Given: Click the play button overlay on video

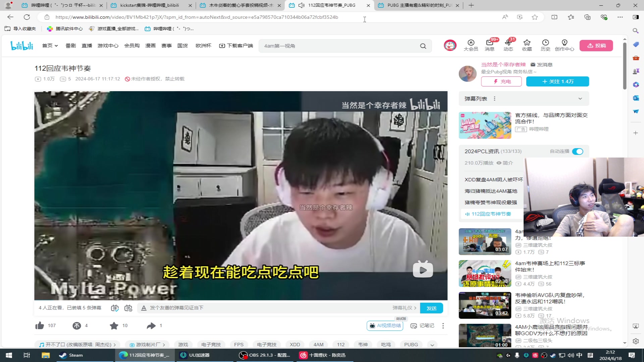Looking at the screenshot, I should (423, 270).
